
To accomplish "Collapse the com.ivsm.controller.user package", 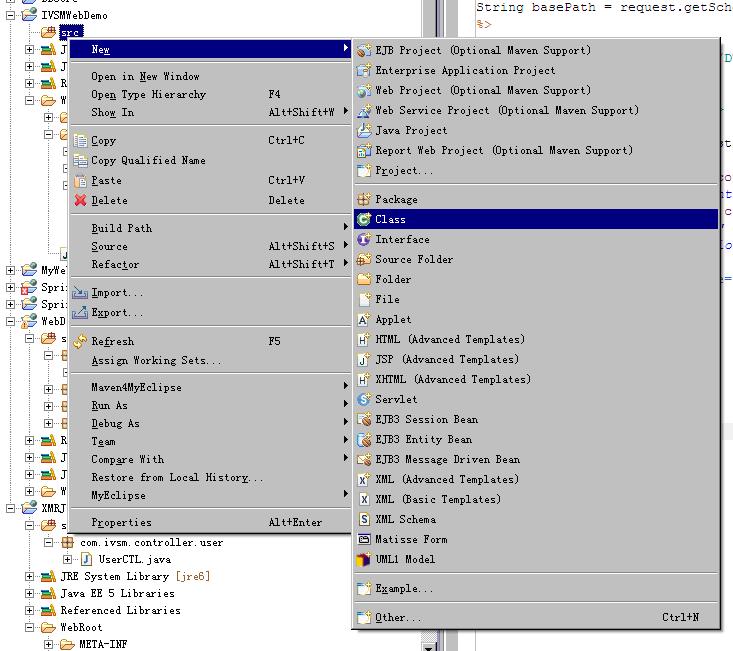I will (x=49, y=543).
